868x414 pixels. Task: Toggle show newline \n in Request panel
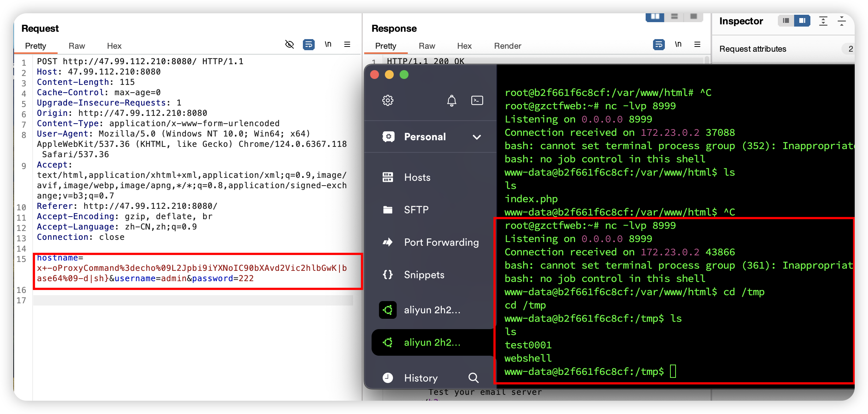coord(328,45)
